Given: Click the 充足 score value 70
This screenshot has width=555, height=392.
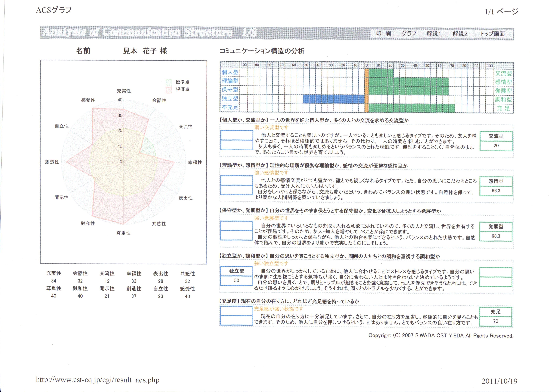Looking at the screenshot, I should 496,321.
